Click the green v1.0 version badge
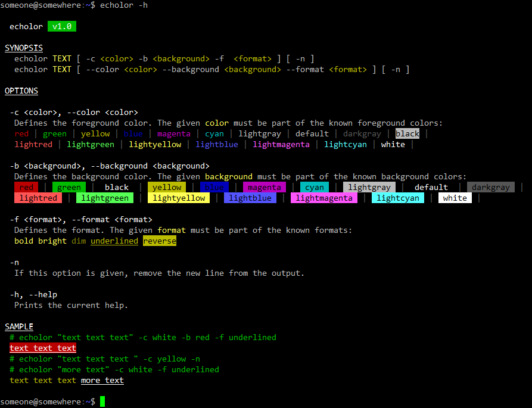Viewport: 532px width, 408px height. click(62, 26)
